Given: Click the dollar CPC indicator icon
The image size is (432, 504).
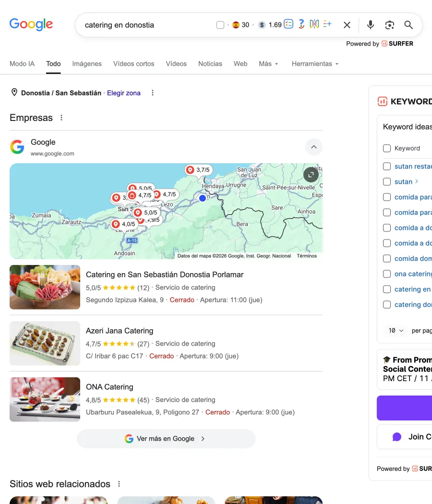Looking at the screenshot, I should [x=262, y=25].
